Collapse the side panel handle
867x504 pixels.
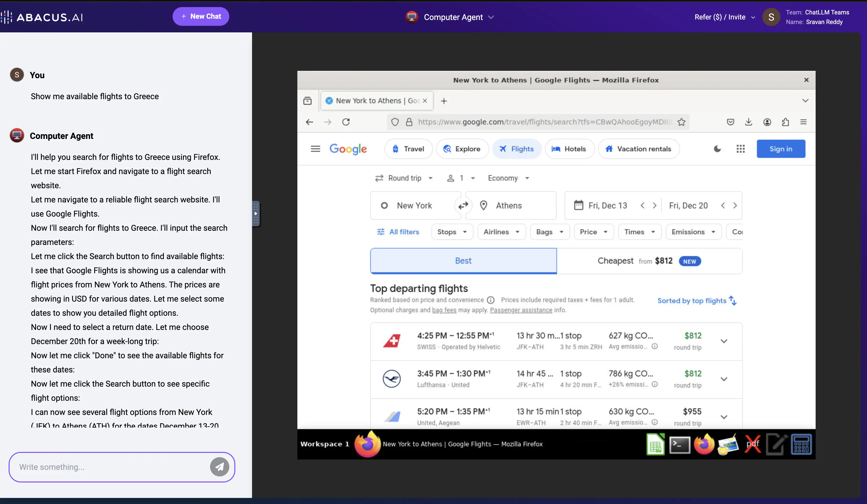[256, 214]
